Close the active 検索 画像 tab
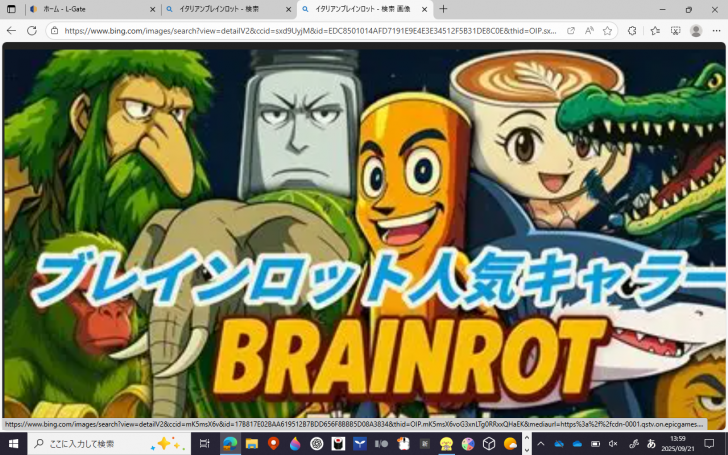 point(424,9)
